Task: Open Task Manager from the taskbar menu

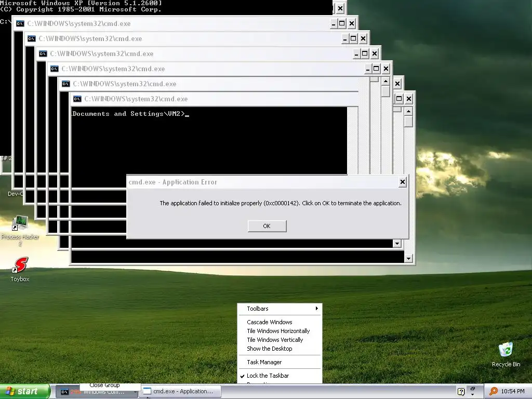Action: (x=264, y=362)
